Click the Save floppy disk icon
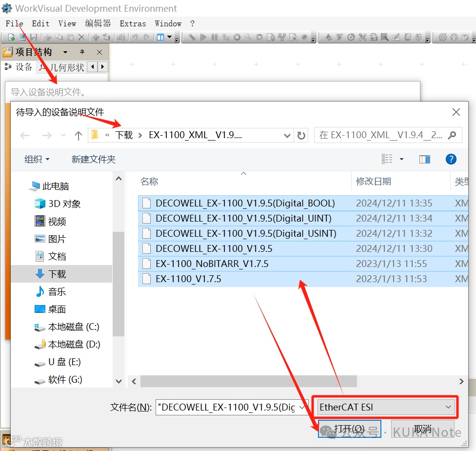The image size is (476, 451). click(x=34, y=38)
